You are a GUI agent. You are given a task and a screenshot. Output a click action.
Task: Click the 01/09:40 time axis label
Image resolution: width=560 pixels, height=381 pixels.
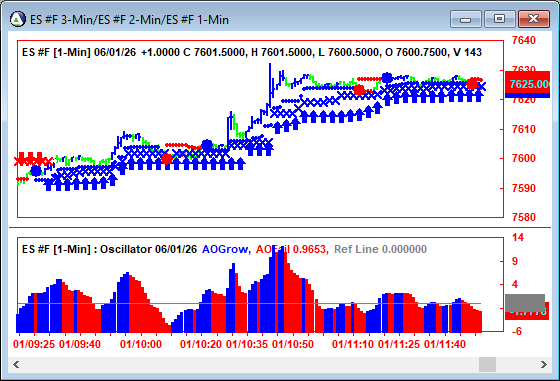pos(80,345)
